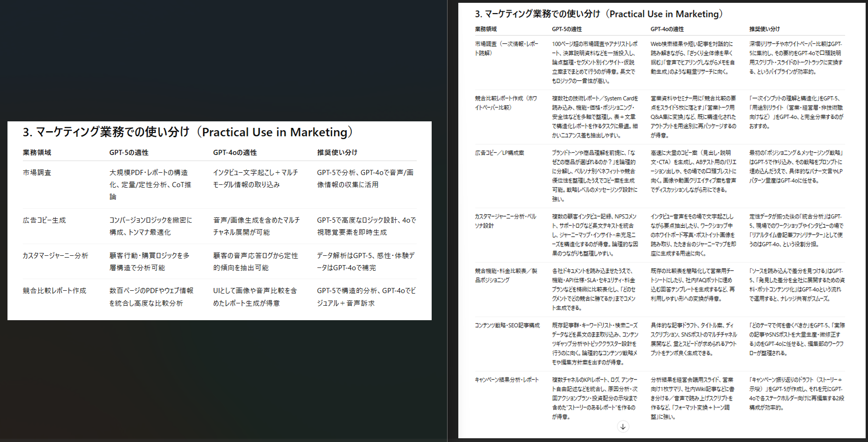Click the "広告コピー／LP構成案" row label
The width and height of the screenshot is (868, 442).
(499, 153)
